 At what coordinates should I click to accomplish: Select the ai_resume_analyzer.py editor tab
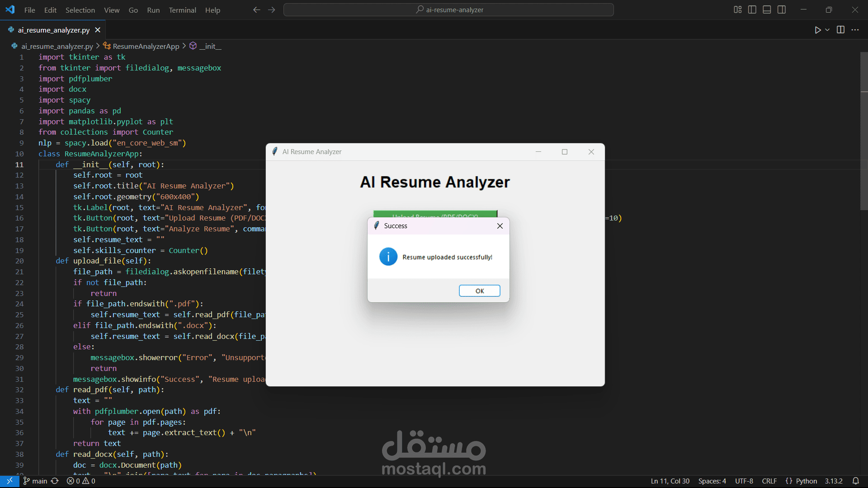53,30
